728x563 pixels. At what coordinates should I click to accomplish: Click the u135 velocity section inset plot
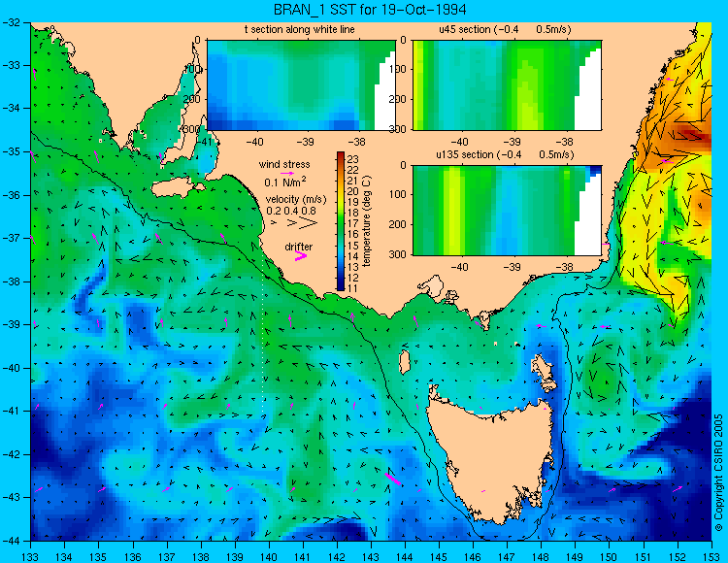(507, 211)
